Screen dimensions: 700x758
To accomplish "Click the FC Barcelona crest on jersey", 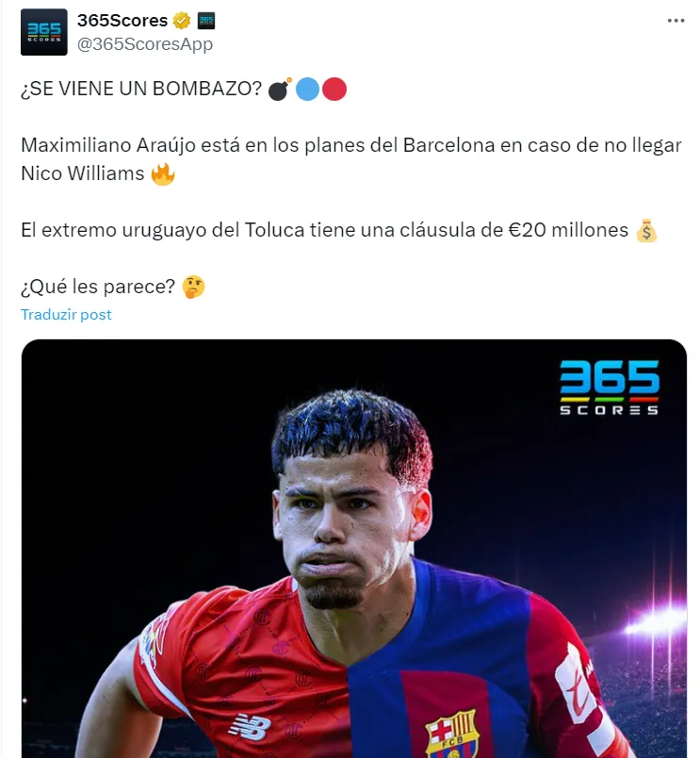I will [x=452, y=734].
